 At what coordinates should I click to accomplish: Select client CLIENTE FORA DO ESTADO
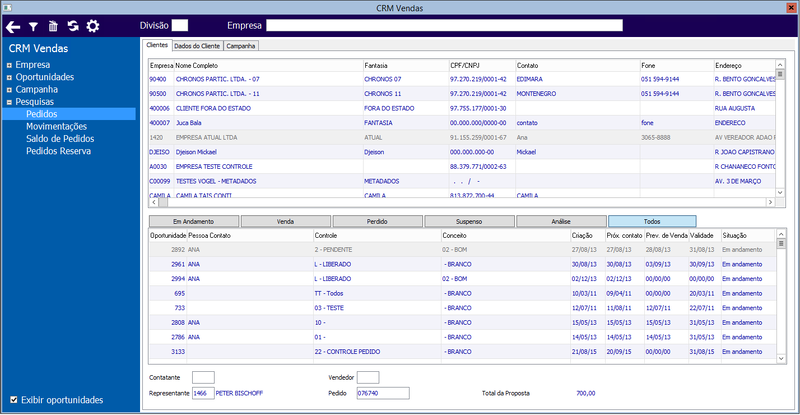(462, 108)
